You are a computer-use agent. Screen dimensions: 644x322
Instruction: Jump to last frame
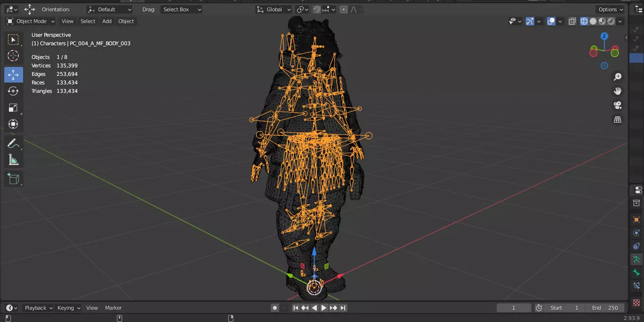pyautogui.click(x=343, y=308)
